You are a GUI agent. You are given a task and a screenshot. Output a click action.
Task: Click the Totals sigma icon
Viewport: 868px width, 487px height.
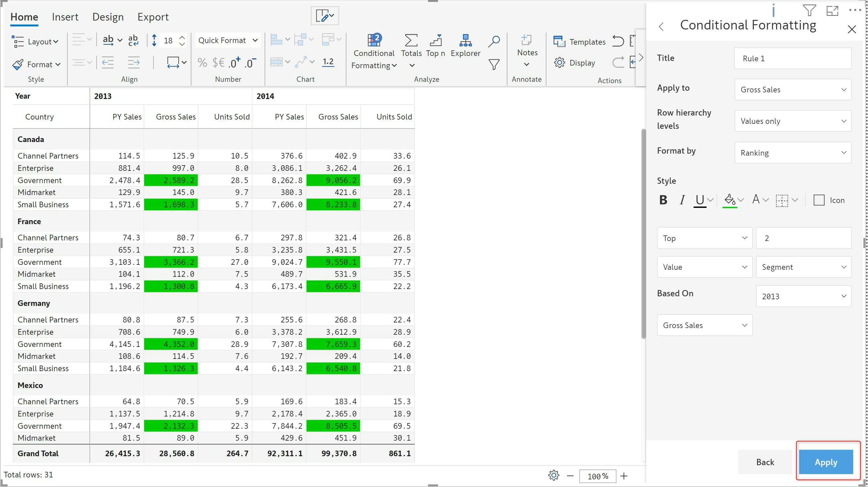[x=411, y=40]
